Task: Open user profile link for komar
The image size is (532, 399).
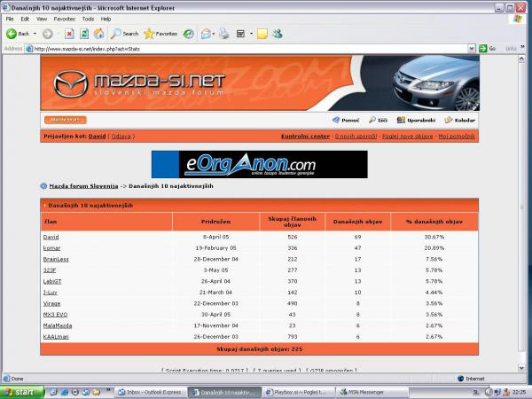Action: (51, 249)
